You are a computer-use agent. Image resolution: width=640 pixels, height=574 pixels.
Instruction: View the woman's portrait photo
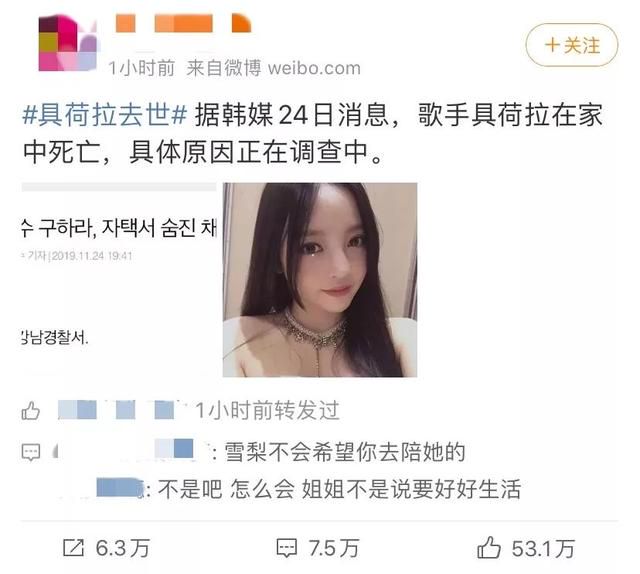click(x=320, y=280)
